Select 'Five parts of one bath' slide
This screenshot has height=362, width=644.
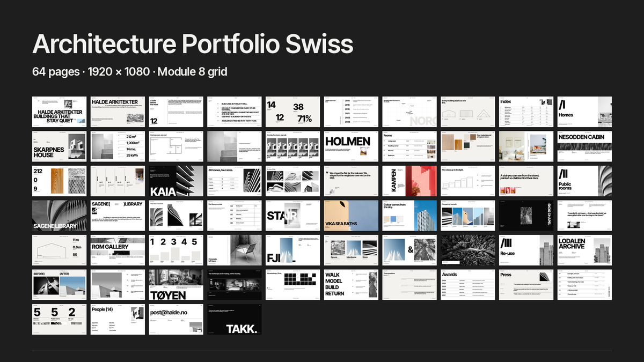[x=467, y=216]
